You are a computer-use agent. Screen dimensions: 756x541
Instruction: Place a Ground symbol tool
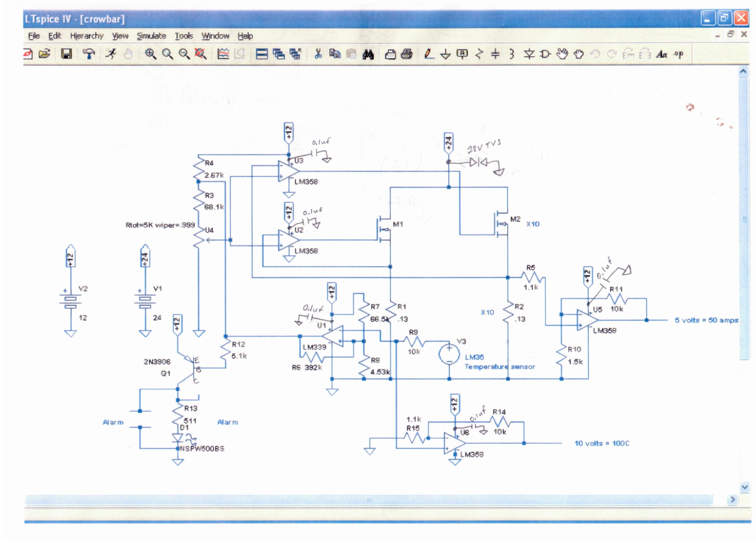click(x=445, y=54)
